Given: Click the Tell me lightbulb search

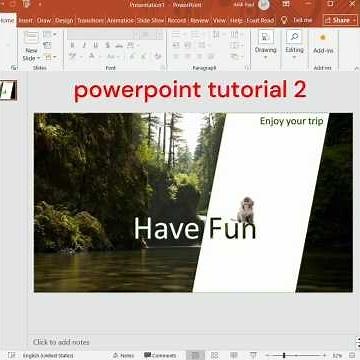Looking at the screenshot, I should 284,20.
